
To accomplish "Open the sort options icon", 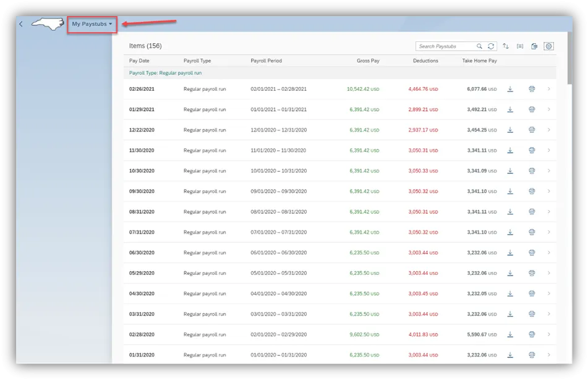I will [506, 46].
